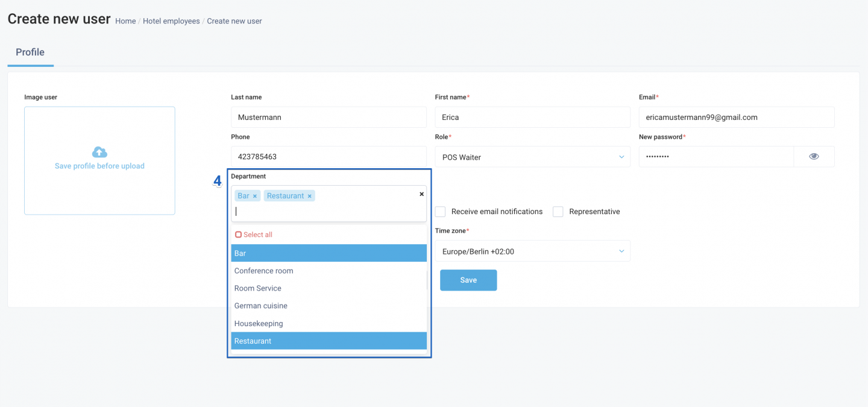The image size is (868, 407).
Task: Click the Department search input
Action: [329, 211]
